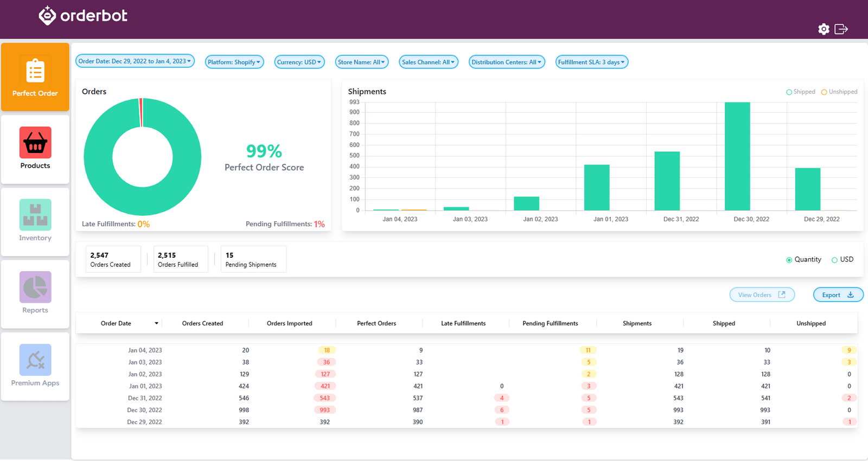Image resolution: width=868 pixels, height=461 pixels.
Task: Open Premium Apps via the plug icon
Action: [35, 360]
